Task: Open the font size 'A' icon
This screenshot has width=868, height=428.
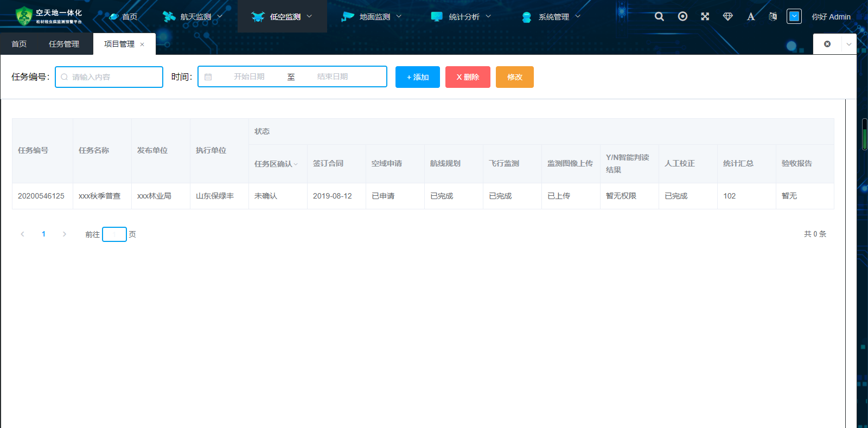Action: coord(751,17)
